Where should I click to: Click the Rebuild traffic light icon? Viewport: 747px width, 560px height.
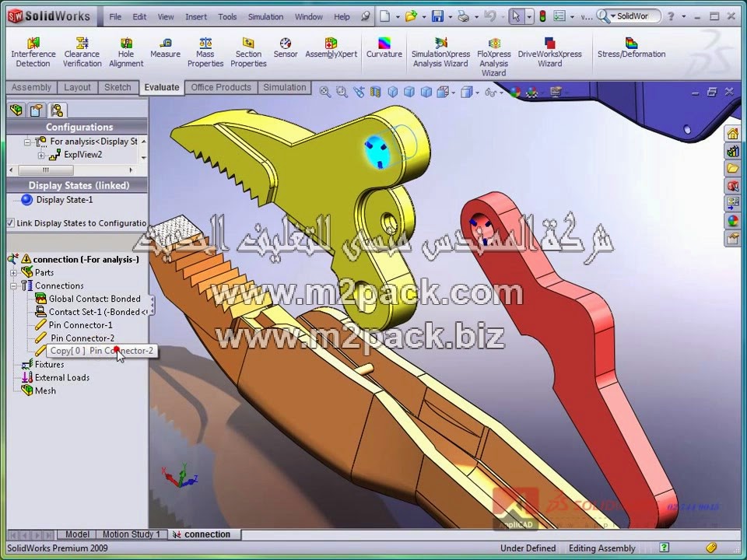click(542, 16)
